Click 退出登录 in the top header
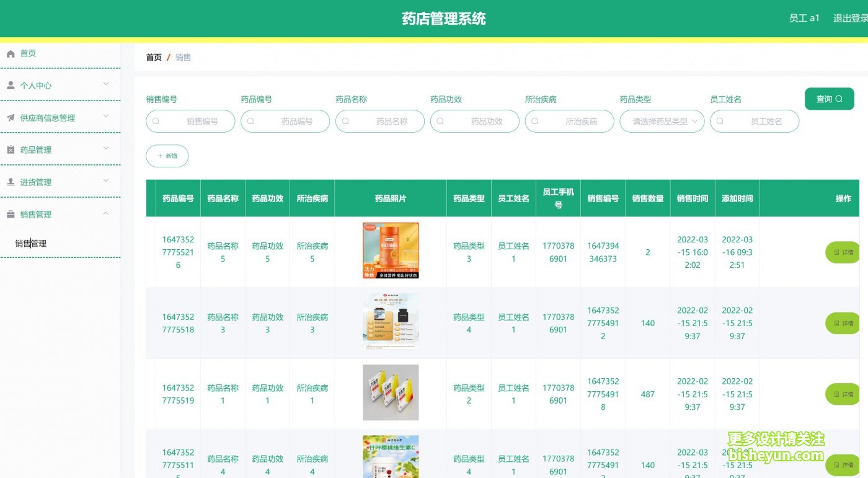The image size is (868, 478). point(849,19)
